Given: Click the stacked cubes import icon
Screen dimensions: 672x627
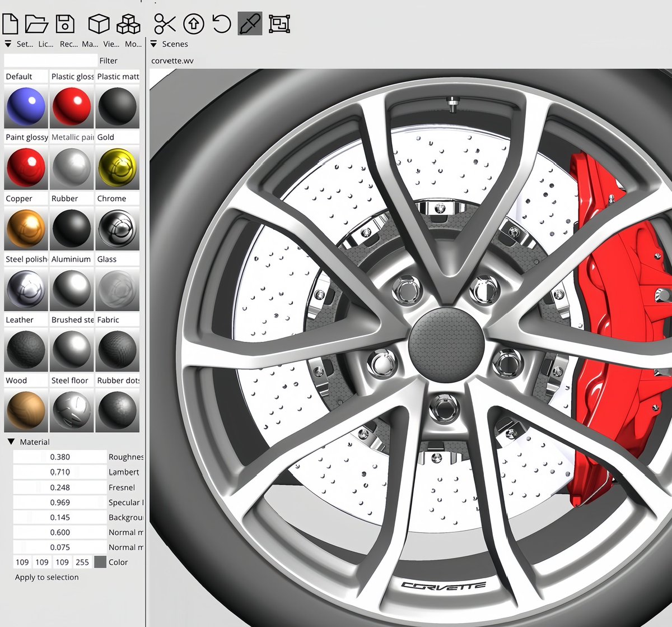Looking at the screenshot, I should (128, 24).
